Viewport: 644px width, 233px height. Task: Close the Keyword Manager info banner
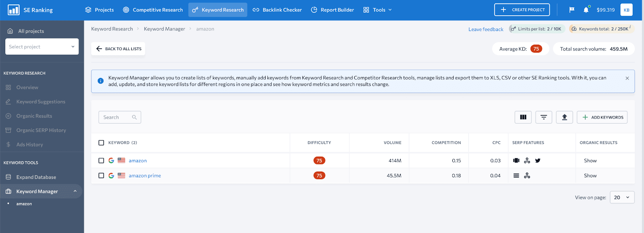627,78
